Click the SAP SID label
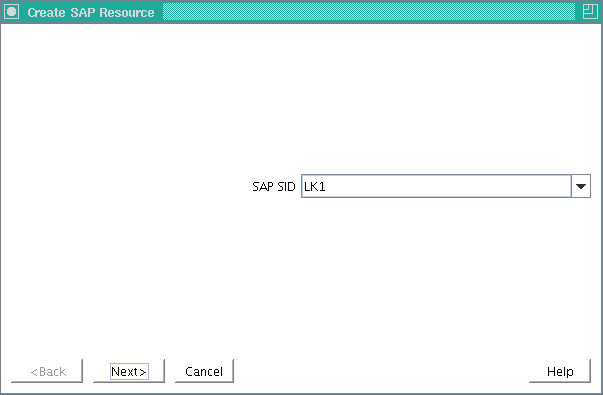 pyautogui.click(x=273, y=187)
